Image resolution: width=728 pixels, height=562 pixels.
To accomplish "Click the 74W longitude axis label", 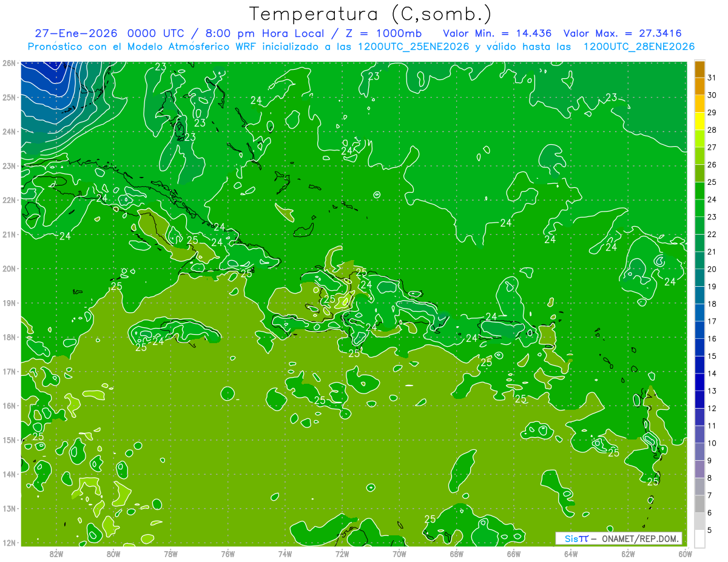I will [x=285, y=554].
